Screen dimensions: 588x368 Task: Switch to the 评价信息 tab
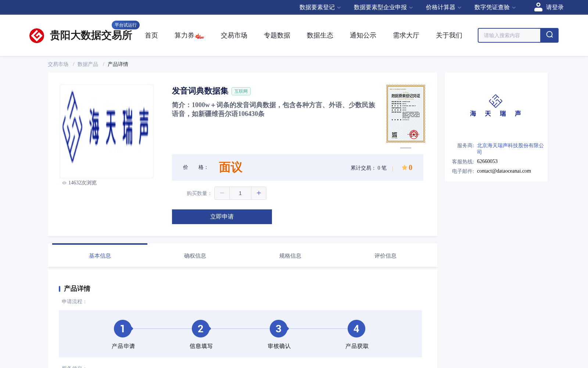coord(385,255)
